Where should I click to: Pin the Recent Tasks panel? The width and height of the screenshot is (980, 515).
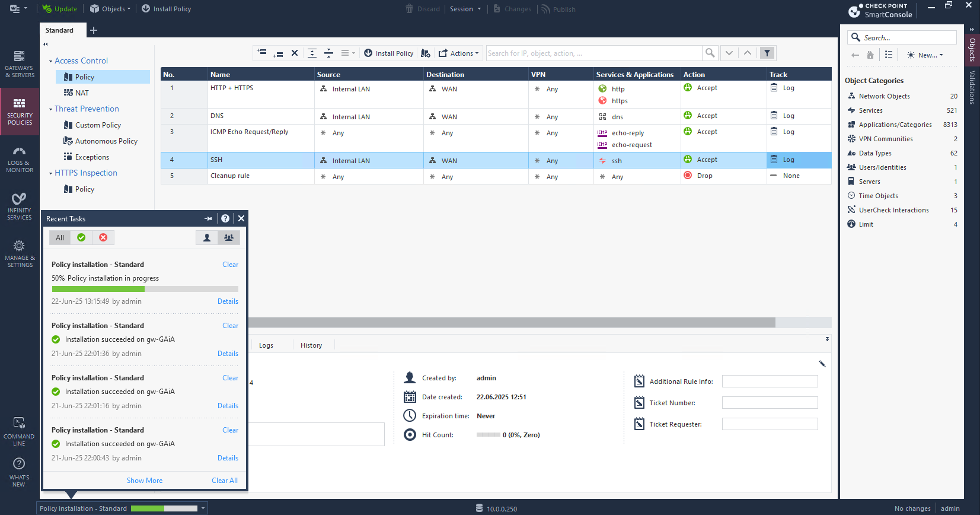click(209, 218)
